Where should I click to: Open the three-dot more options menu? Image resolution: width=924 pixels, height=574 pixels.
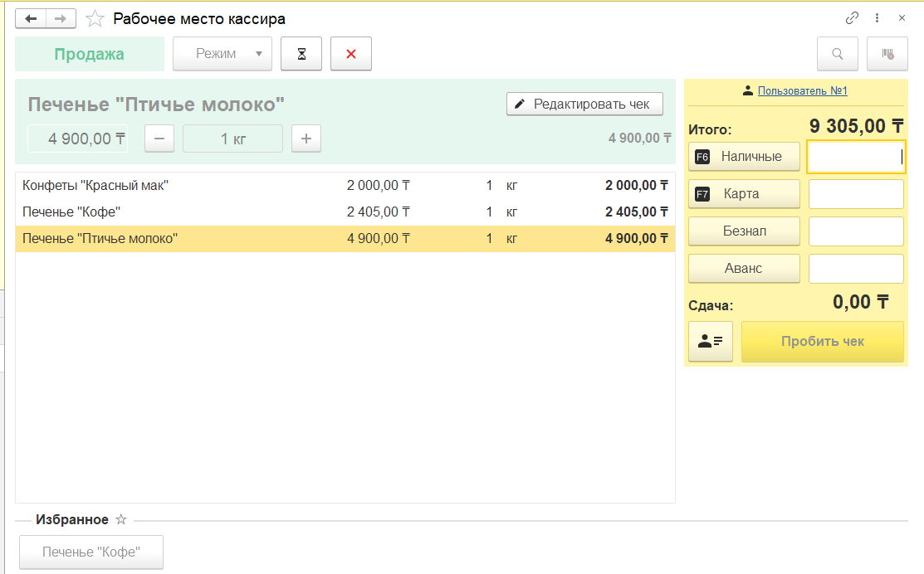click(x=877, y=18)
